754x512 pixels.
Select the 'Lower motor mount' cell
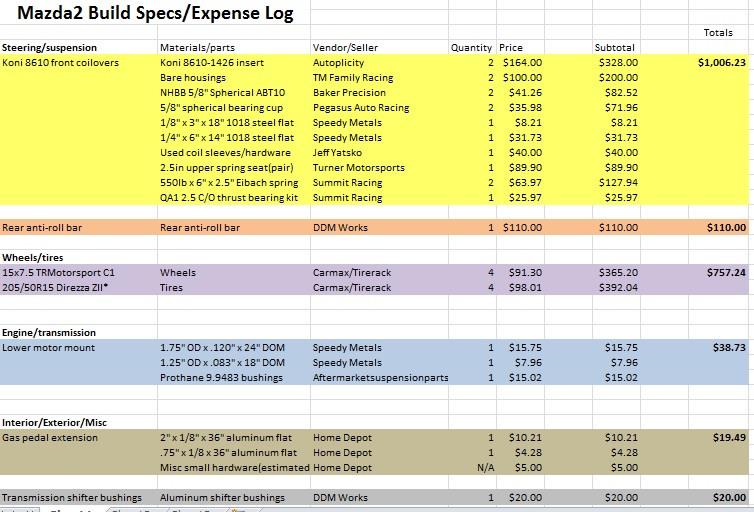pyautogui.click(x=78, y=348)
